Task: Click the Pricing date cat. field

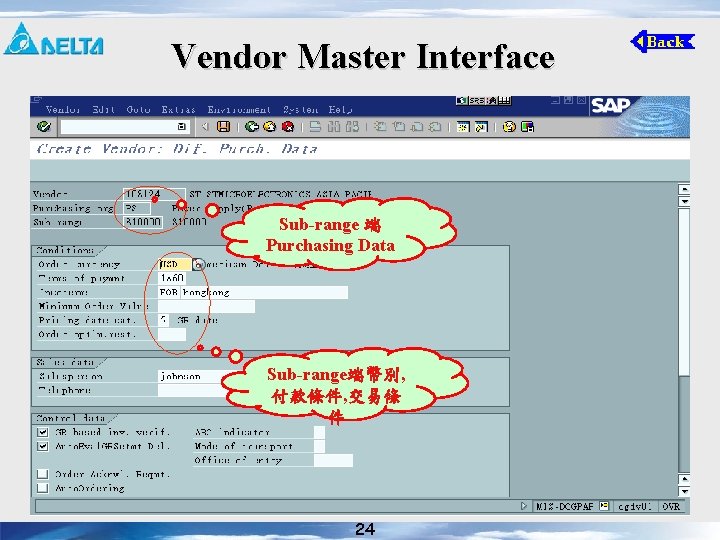Action: [163, 320]
